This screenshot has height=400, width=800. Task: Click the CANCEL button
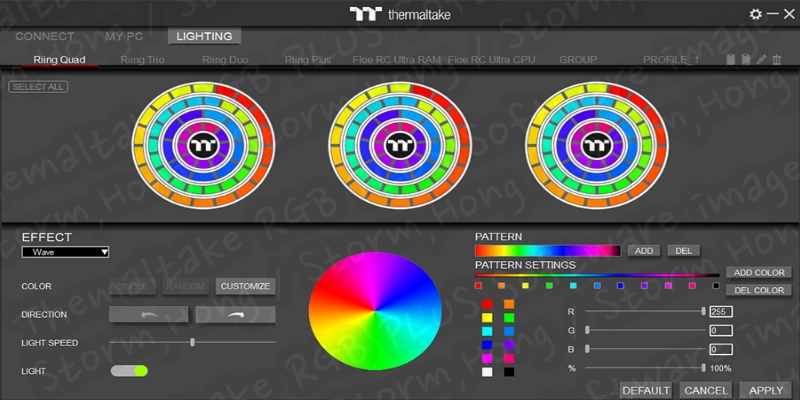(x=706, y=391)
